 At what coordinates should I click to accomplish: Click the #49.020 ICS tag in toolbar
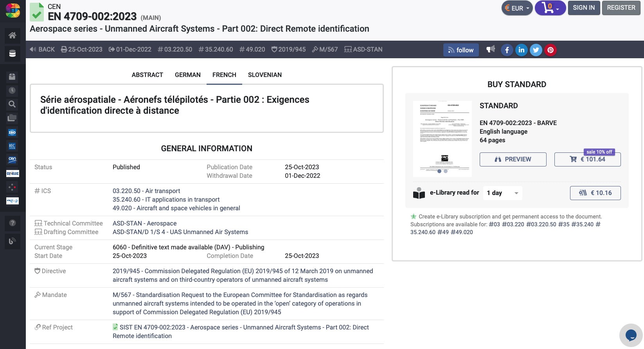tap(252, 50)
